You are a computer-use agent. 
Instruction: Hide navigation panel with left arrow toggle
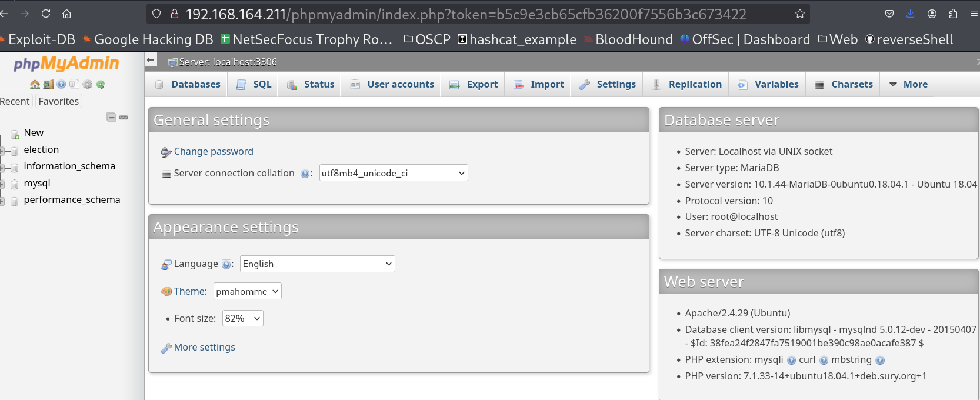coord(151,60)
